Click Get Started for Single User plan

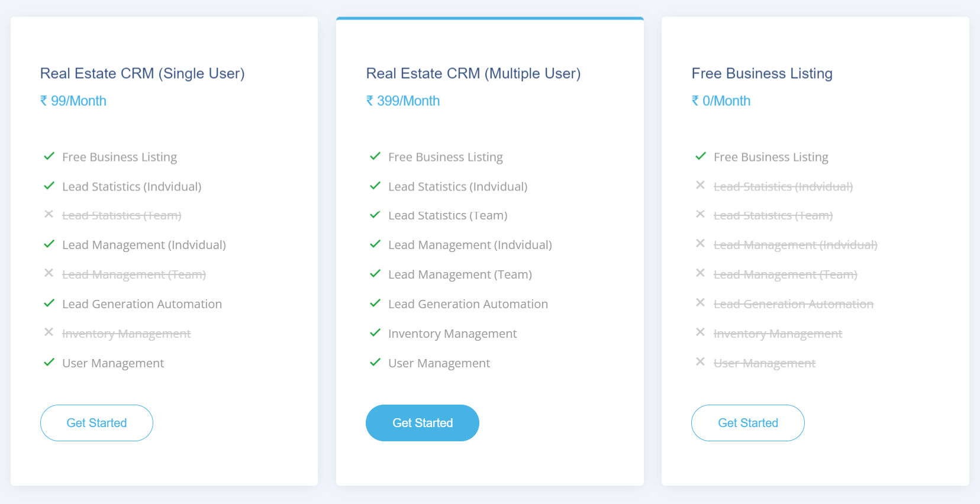pyautogui.click(x=96, y=423)
